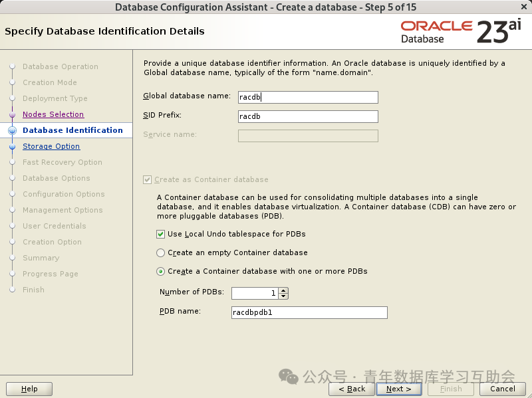Viewport: 532px width, 398px height.
Task: Click the Specify Database Identification Details heading
Action: pyautogui.click(x=104, y=31)
